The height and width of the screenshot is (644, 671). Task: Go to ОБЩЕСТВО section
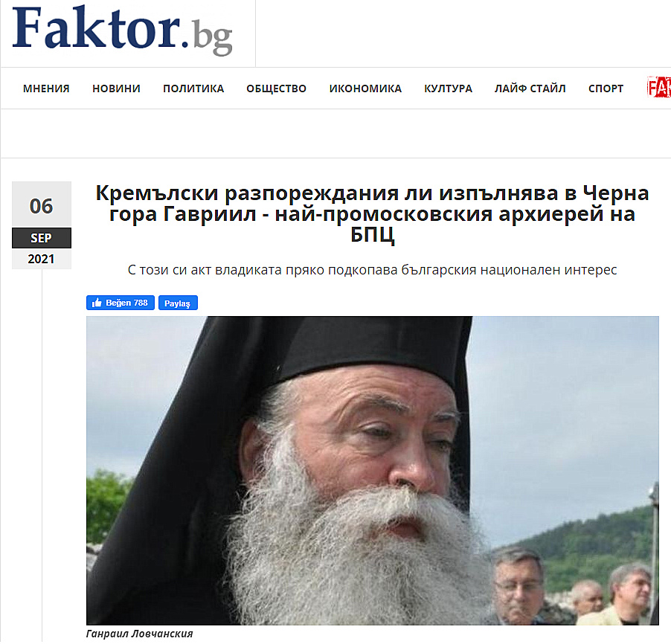point(277,88)
